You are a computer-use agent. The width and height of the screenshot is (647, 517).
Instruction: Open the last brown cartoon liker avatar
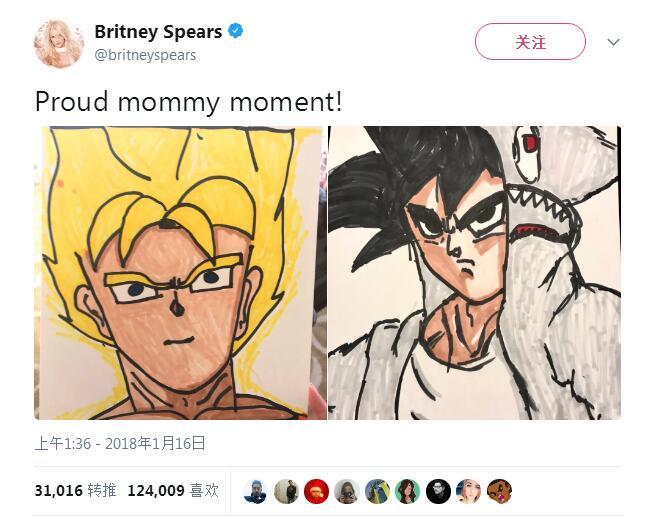[499, 491]
